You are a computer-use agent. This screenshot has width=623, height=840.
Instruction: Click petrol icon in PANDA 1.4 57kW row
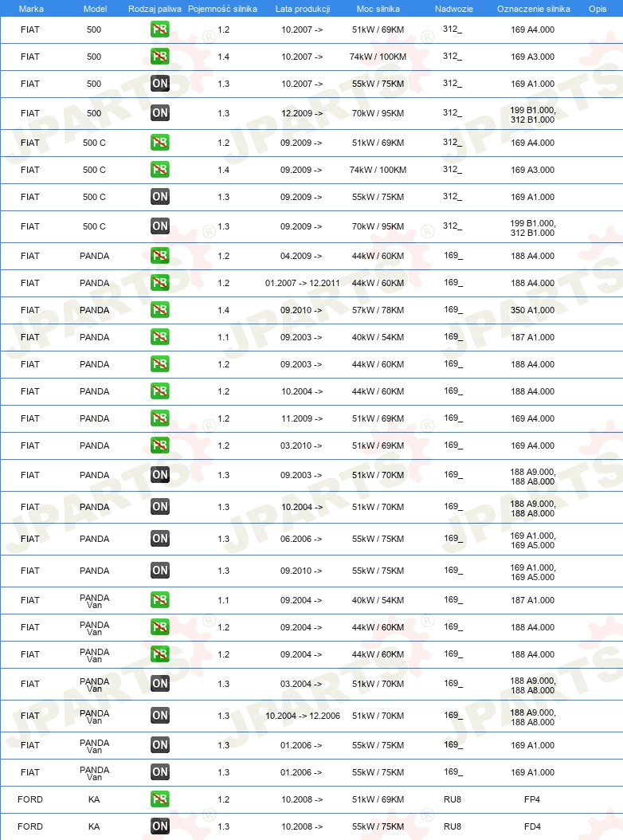(x=159, y=310)
